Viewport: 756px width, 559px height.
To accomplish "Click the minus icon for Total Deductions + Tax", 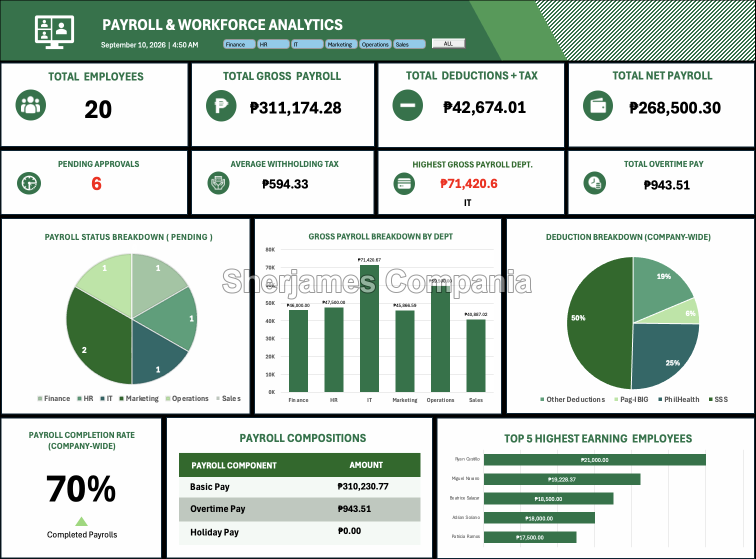I will coord(407,105).
